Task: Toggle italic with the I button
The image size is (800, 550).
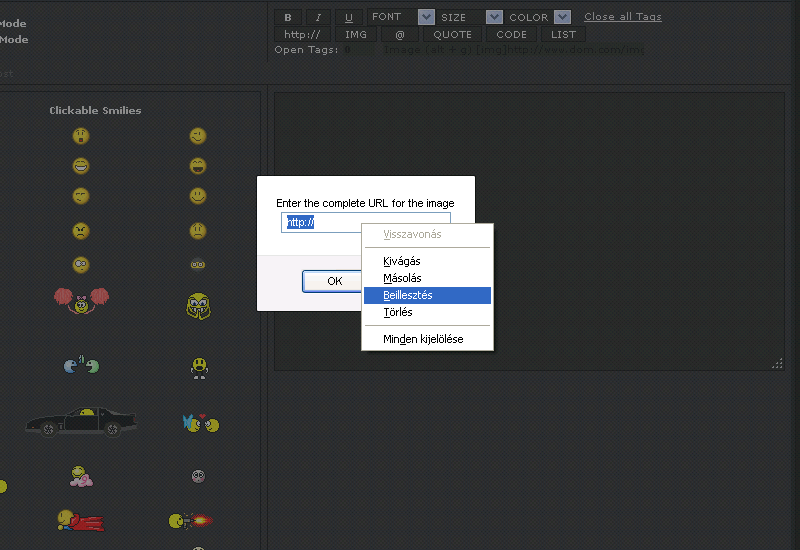Action: [x=318, y=17]
